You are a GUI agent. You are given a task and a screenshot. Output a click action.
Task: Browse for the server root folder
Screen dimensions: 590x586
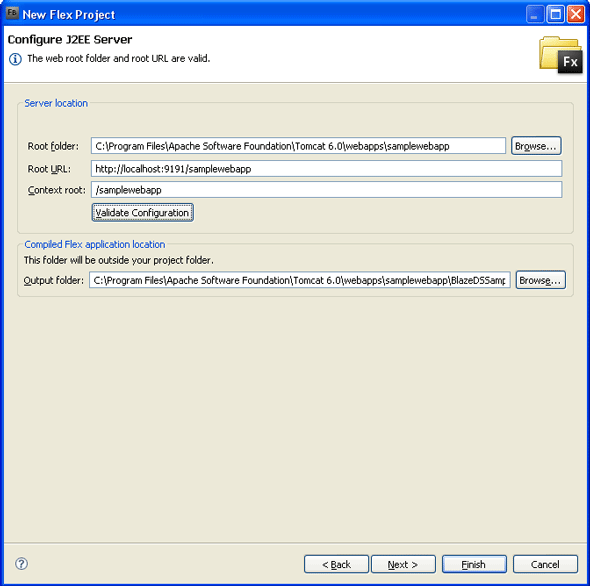pyautogui.click(x=536, y=146)
